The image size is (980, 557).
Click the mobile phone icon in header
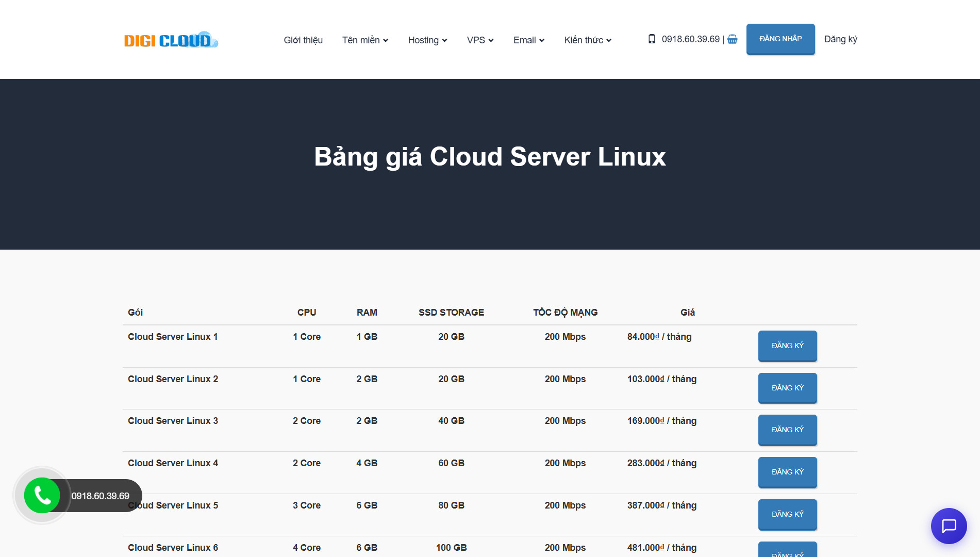(652, 39)
